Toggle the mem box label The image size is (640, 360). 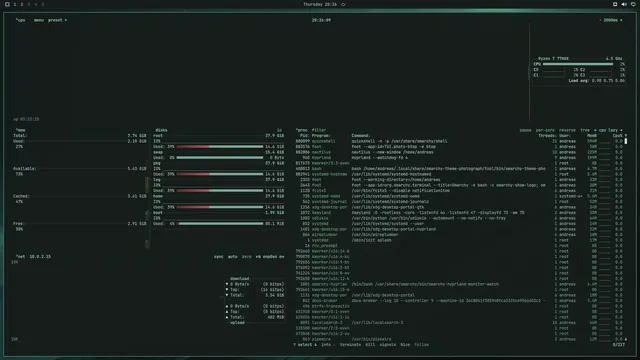[x=20, y=130]
